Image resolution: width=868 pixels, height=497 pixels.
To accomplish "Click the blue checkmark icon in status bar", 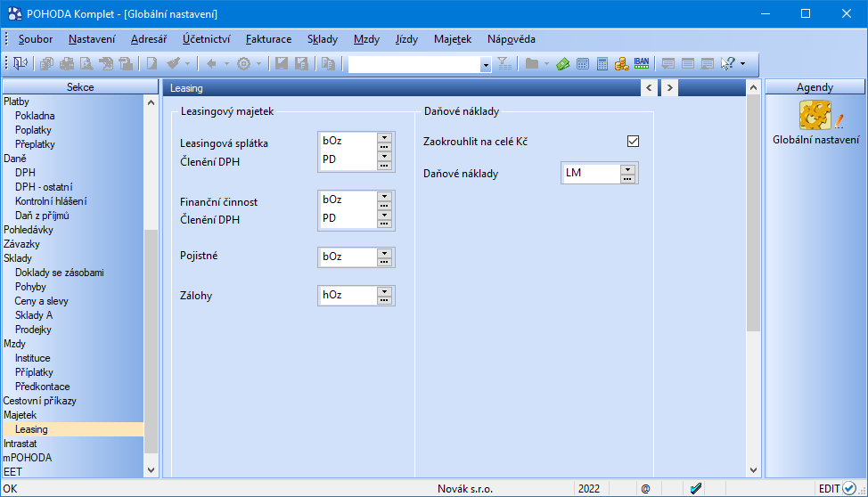I will (696, 488).
